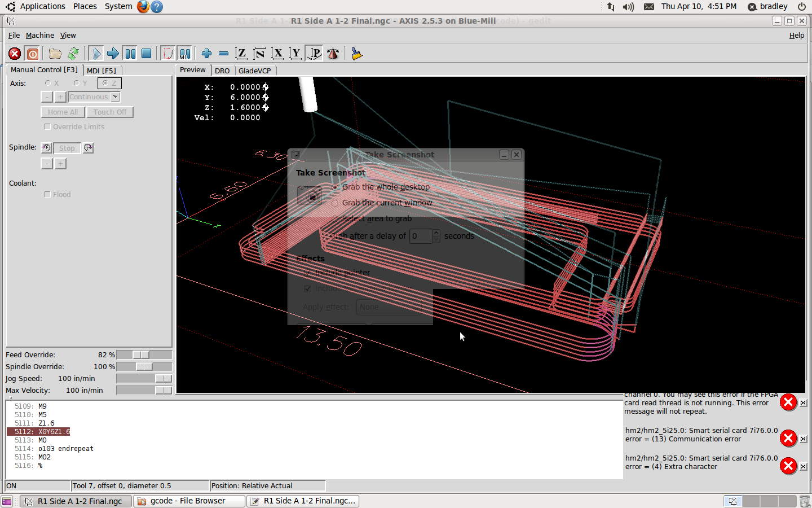Decrease spindle speed minus button
812x508 pixels.
point(47,164)
